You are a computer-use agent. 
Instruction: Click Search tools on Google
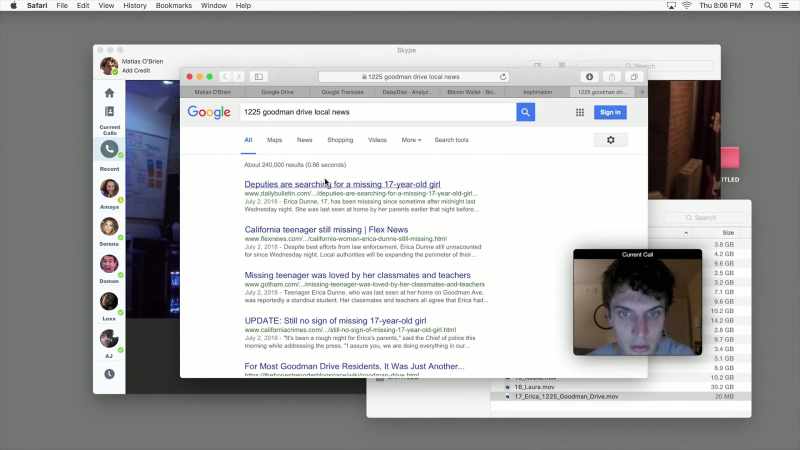pos(452,140)
